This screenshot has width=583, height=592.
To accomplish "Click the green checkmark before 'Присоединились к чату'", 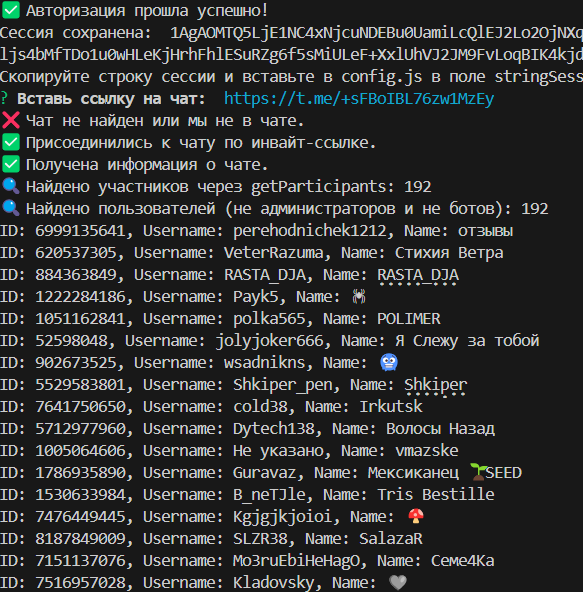I will 11,143.
